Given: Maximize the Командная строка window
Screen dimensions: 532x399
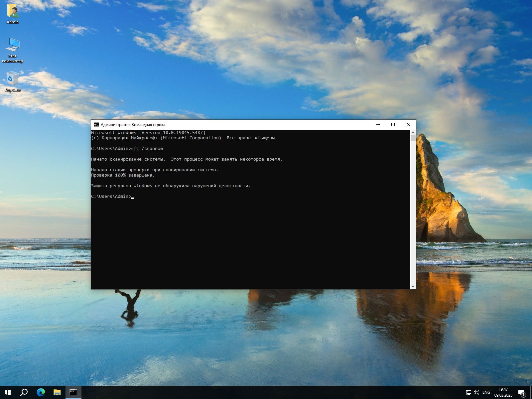Looking at the screenshot, I should click(x=393, y=124).
